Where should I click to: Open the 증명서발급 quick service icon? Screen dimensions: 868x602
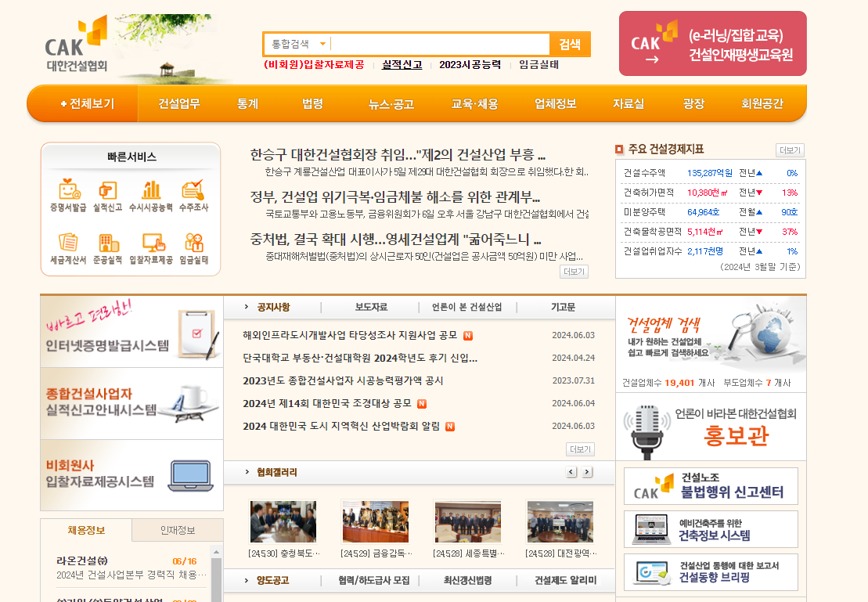pos(69,196)
